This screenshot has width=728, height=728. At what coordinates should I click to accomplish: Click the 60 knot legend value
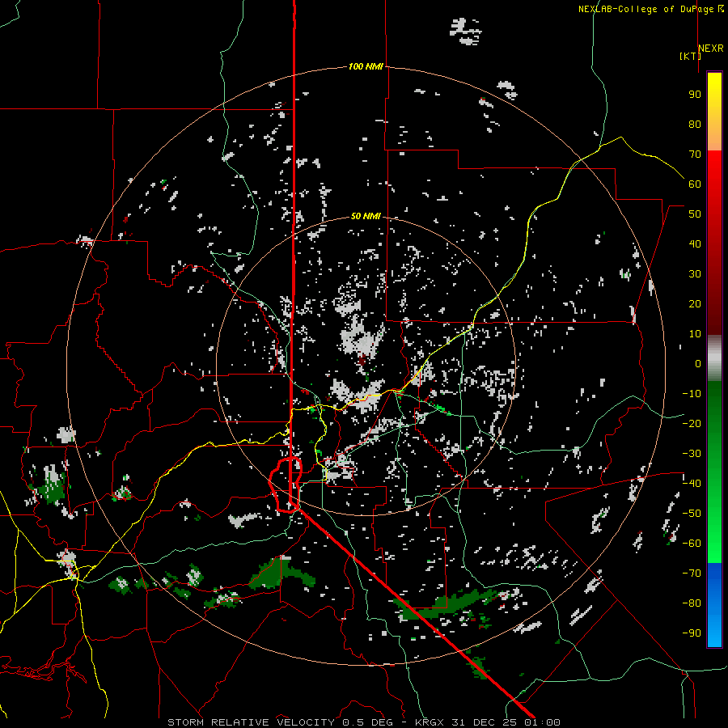tap(695, 184)
